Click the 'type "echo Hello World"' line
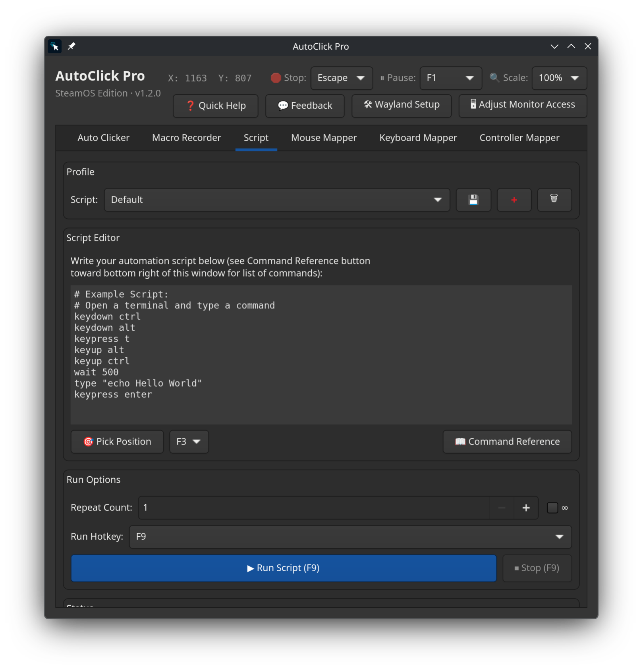This screenshot has height=672, width=643. click(x=138, y=383)
